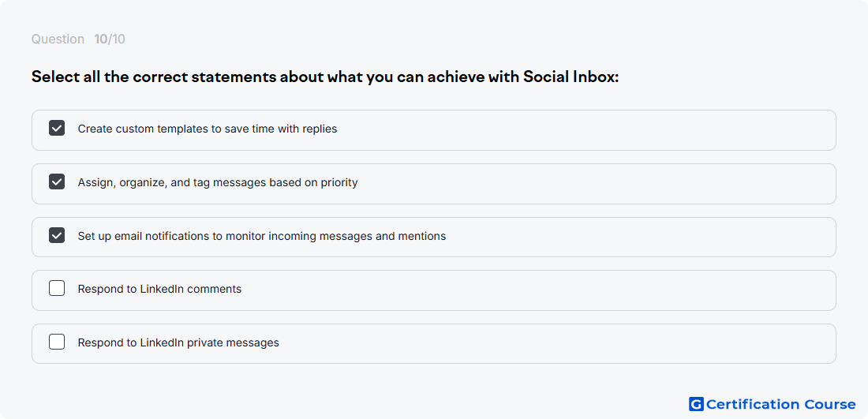Click the Social Inbox question heading
Image resolution: width=868 pixels, height=419 pixels.
[324, 77]
